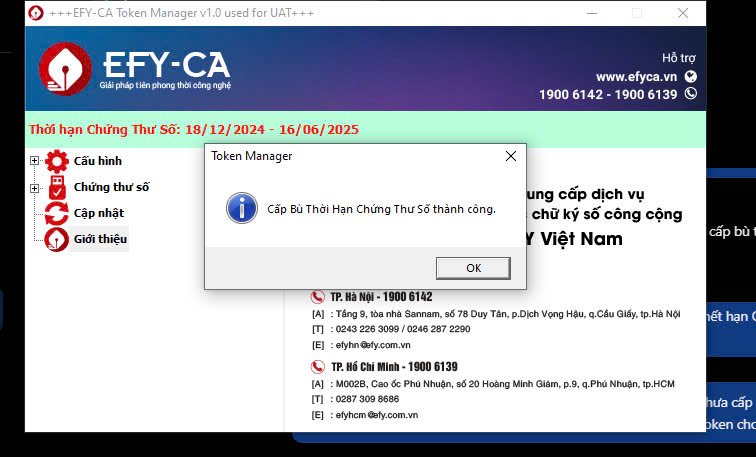This screenshot has height=457, width=756.
Task: Click the red phone icon beside TP. Hồ Chí Minh
Action: pos(317,367)
